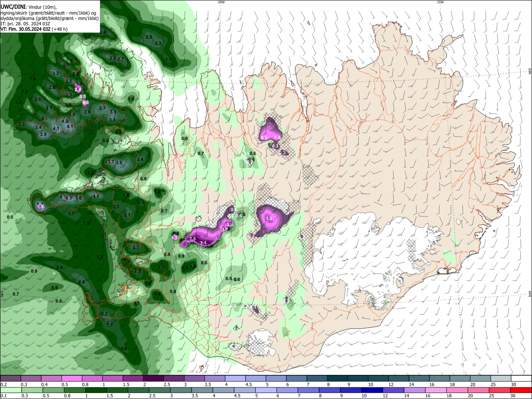This screenshot has height=399, width=532.
Task: Click the deep navy blue 10 mm rain swatch
Action: (372, 390)
